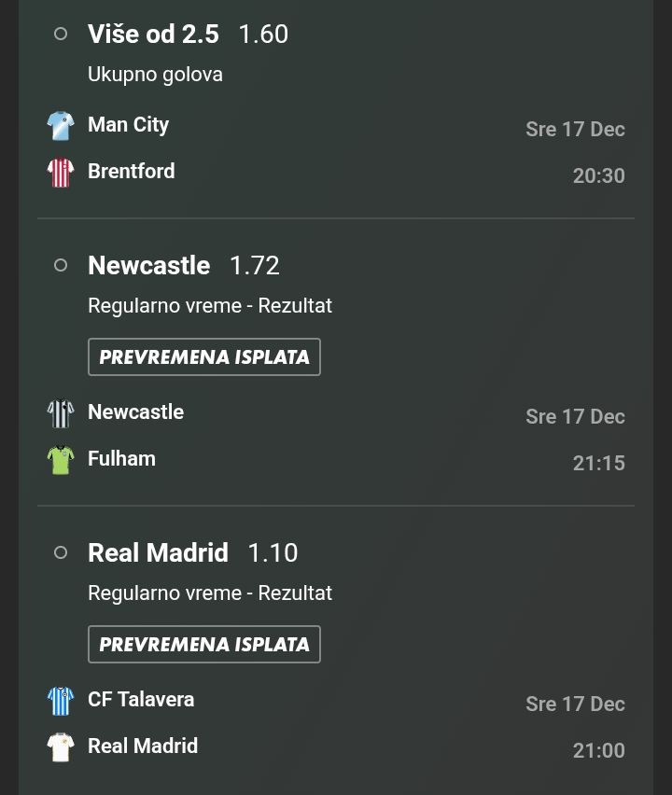This screenshot has width=672, height=795.
Task: Click the 1.10 odds for Real Madrid
Action: point(273,552)
